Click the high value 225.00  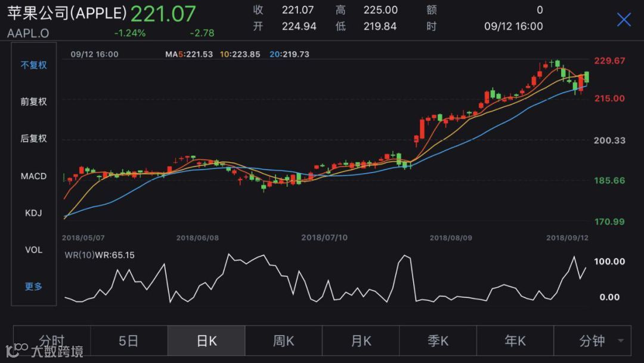coord(380,10)
